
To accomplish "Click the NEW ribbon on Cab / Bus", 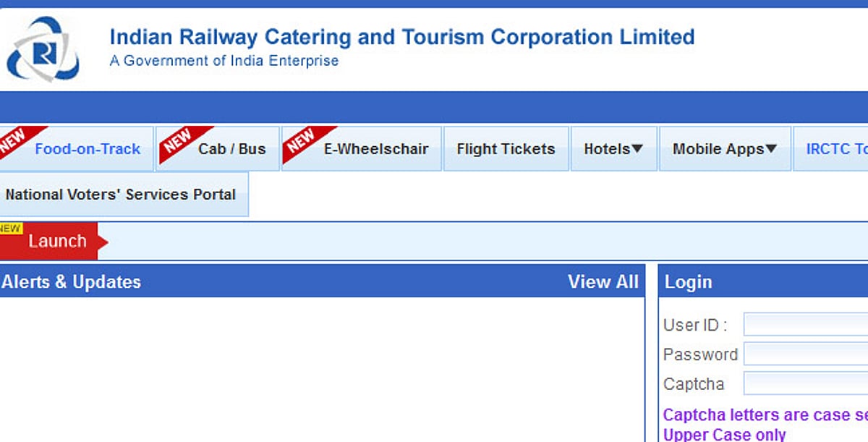I will pyautogui.click(x=177, y=140).
